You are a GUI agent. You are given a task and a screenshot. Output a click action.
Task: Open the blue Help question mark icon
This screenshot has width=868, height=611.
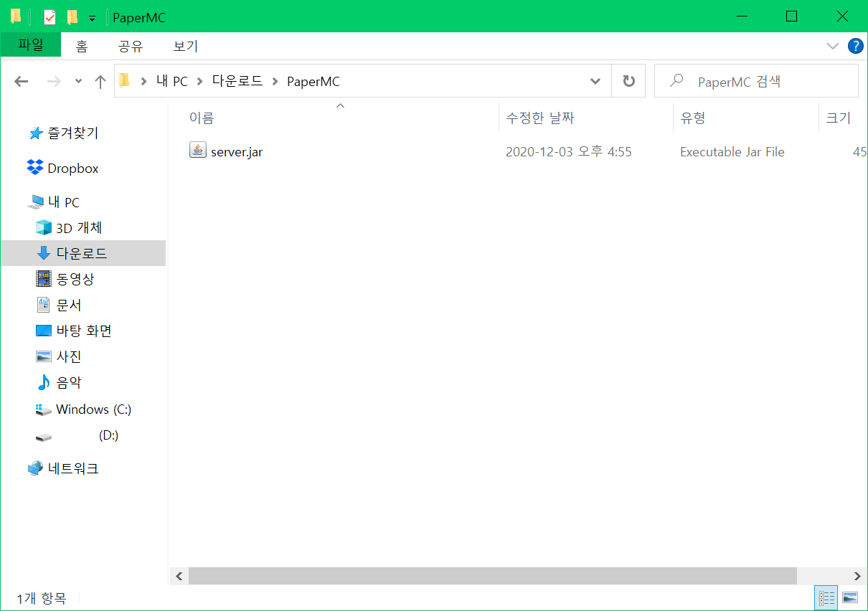[x=855, y=46]
